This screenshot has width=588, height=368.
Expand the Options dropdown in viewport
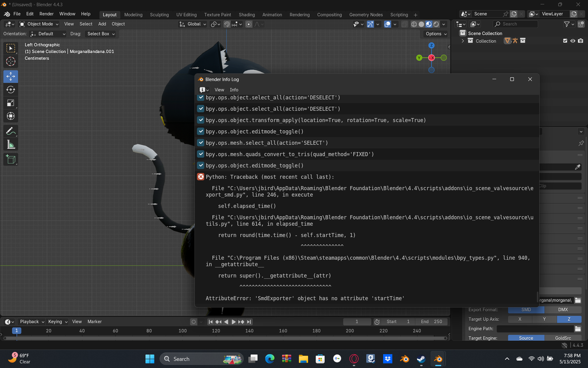436,34
